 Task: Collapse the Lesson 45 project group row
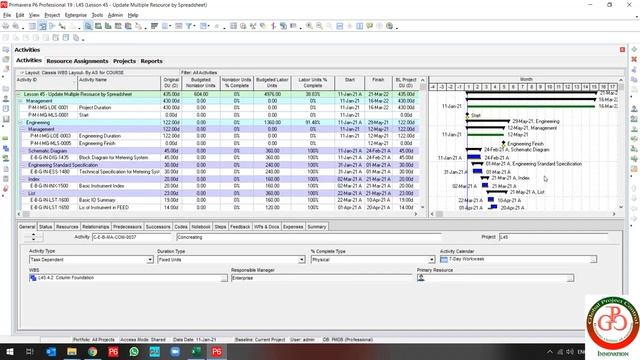pyautogui.click(x=18, y=94)
